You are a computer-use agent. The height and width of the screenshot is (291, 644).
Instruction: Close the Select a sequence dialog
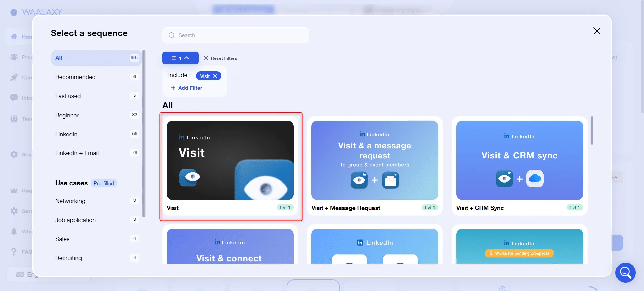597,31
